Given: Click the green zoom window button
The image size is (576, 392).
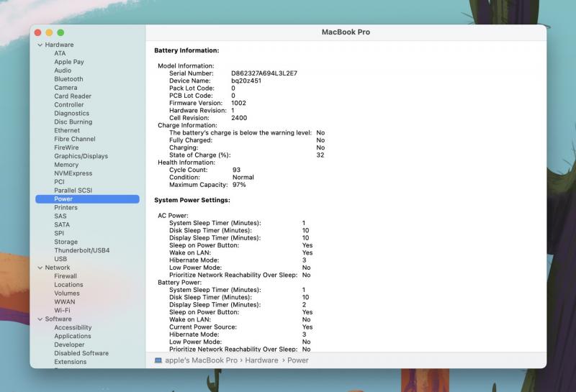Looking at the screenshot, I should click(x=60, y=32).
